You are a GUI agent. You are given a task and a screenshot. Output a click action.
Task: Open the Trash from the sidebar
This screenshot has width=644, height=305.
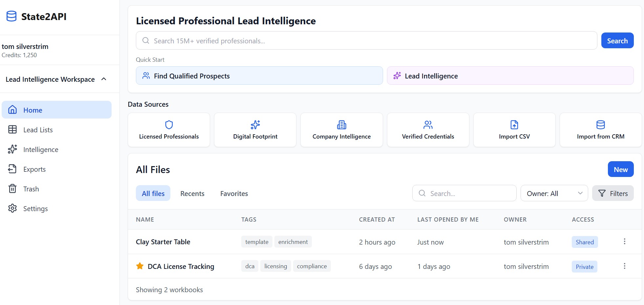(x=31, y=189)
